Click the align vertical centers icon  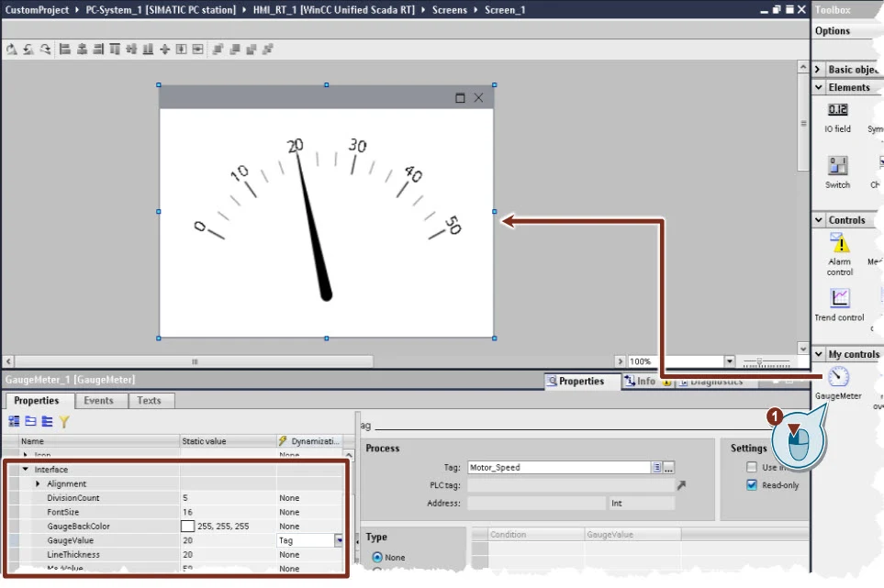tap(131, 50)
